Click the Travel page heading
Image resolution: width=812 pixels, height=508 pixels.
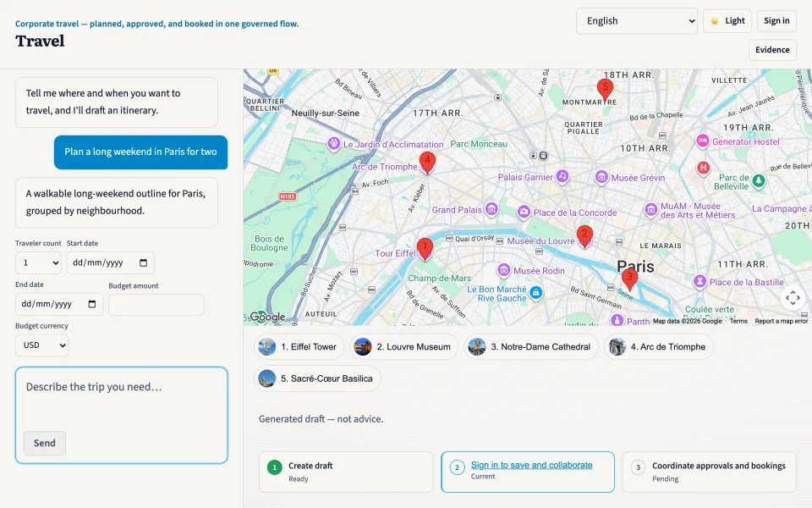(40, 41)
